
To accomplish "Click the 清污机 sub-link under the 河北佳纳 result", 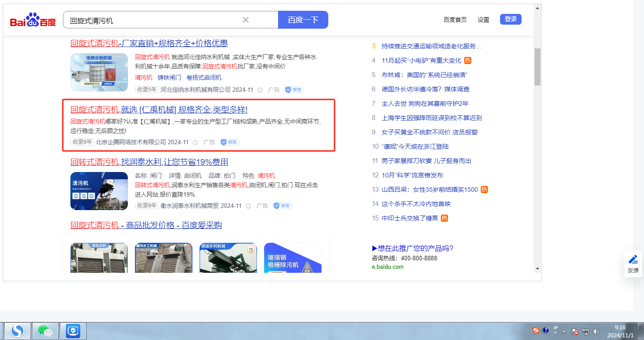I will tap(144, 77).
